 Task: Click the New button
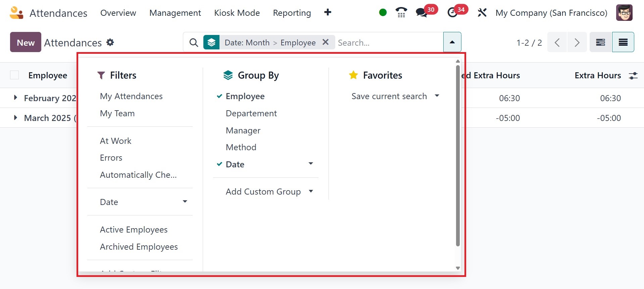(26, 42)
